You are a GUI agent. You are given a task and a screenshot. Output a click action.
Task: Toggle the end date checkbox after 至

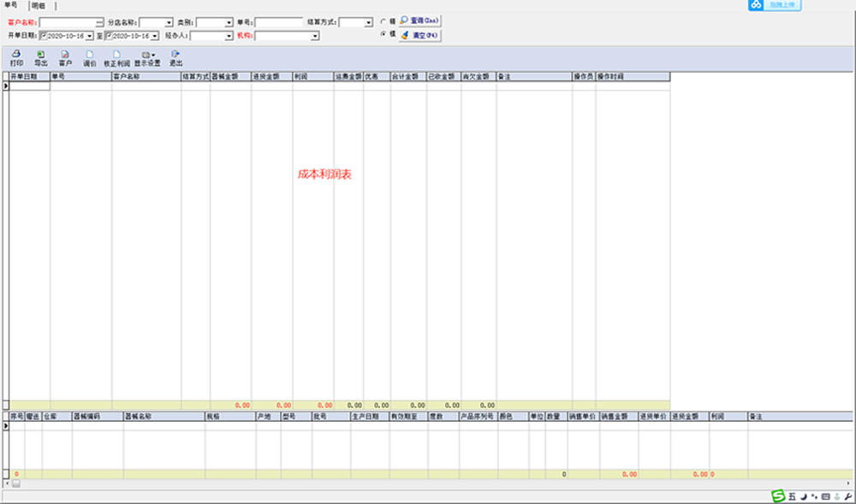point(109,36)
